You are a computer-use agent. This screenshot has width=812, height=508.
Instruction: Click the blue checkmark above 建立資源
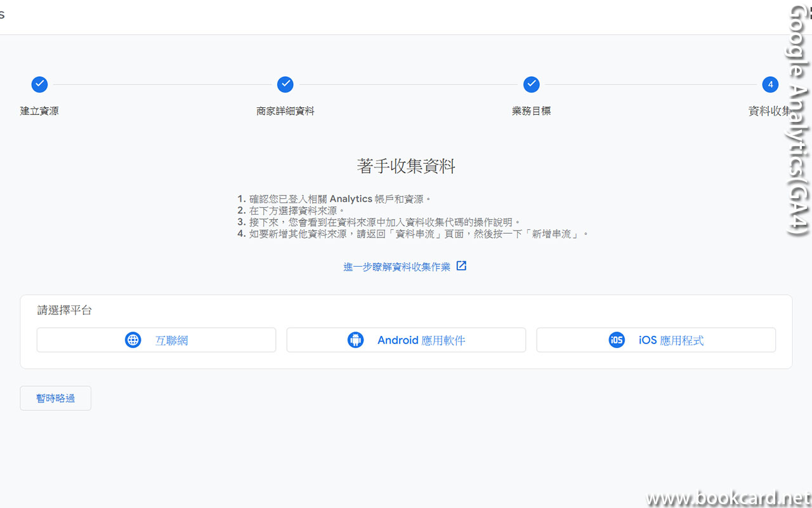click(x=39, y=84)
